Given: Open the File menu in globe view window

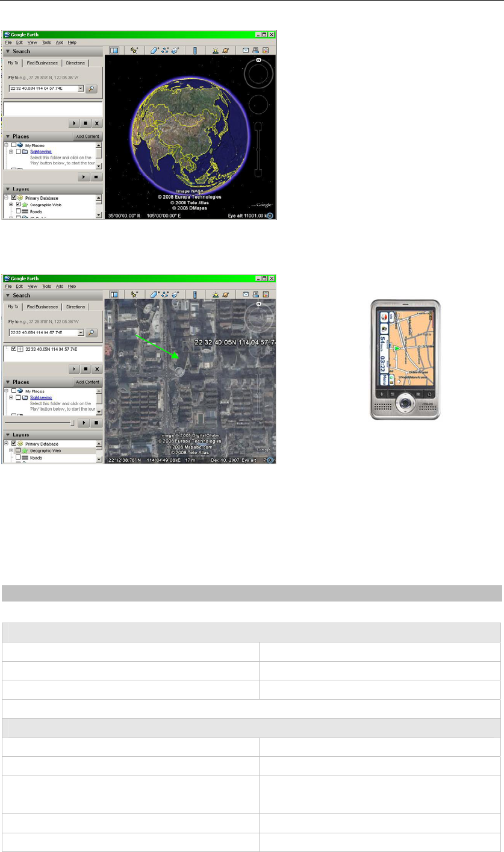Looking at the screenshot, I should pos(8,43).
